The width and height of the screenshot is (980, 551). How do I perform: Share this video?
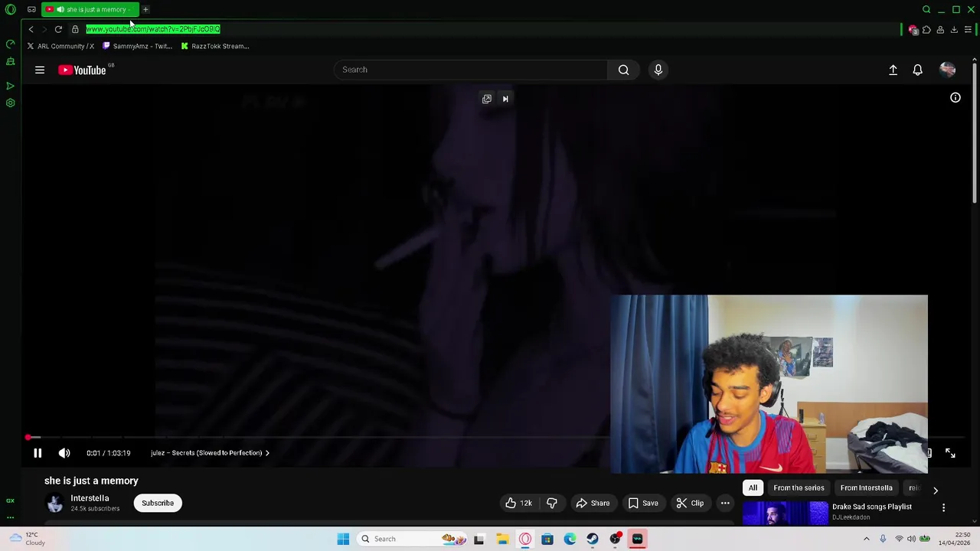[593, 503]
